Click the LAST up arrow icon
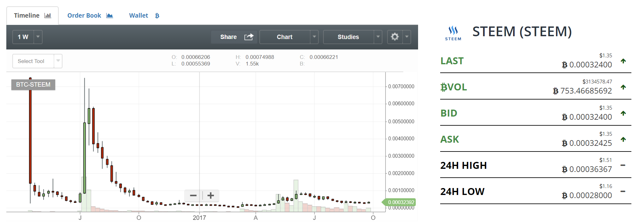Screen dimensions: 644x223 (x=623, y=61)
